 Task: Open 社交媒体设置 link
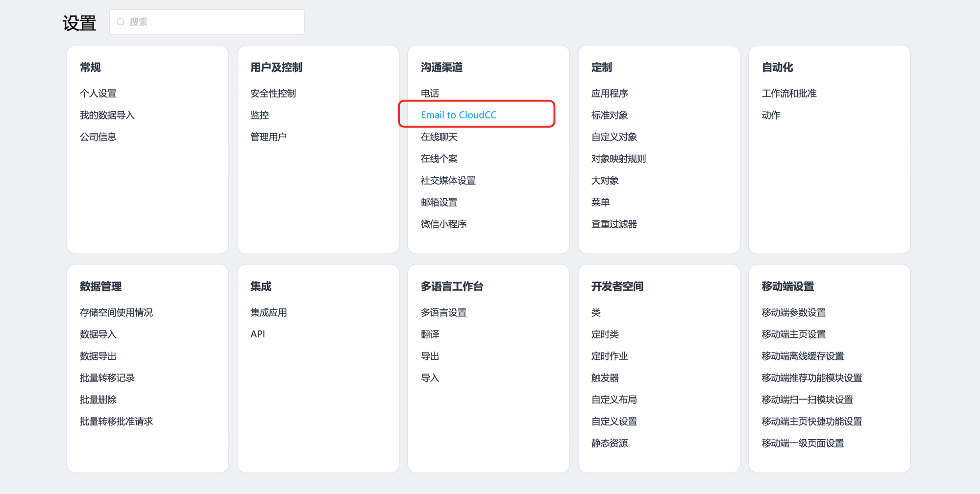448,181
